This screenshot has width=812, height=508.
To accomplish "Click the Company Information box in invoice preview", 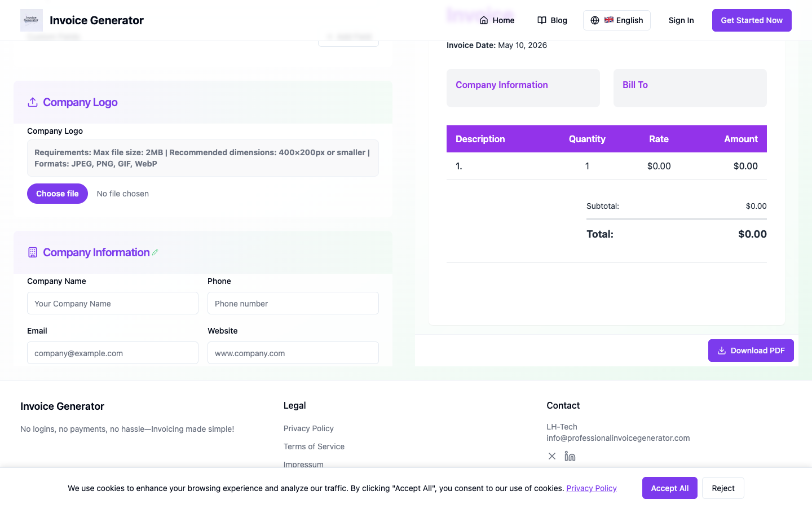I will tap(523, 88).
